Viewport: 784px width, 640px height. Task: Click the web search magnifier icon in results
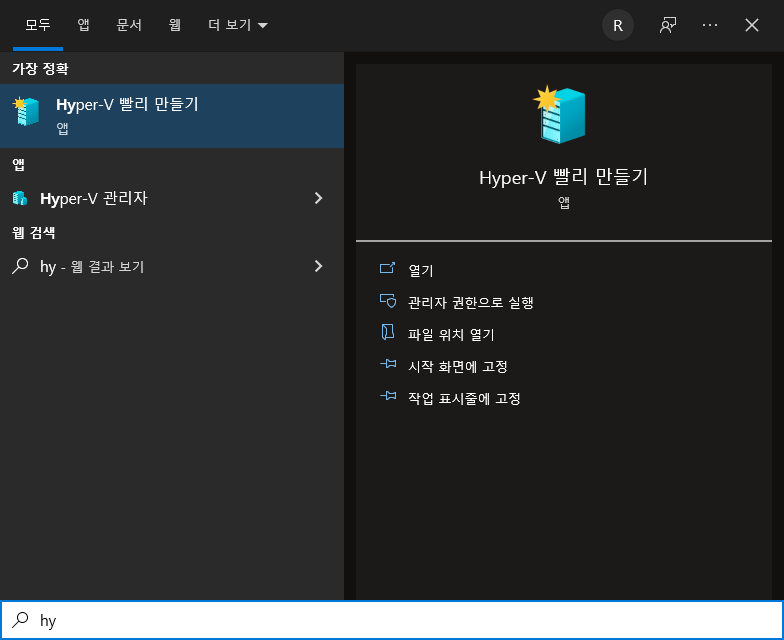point(20,266)
